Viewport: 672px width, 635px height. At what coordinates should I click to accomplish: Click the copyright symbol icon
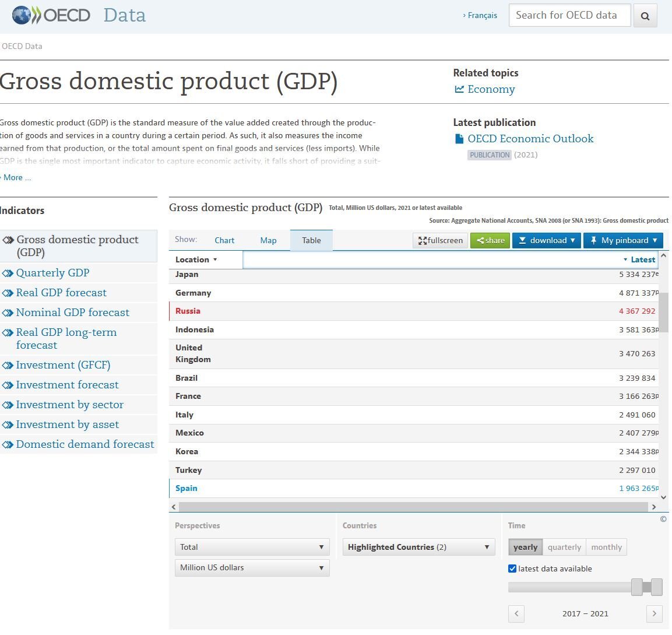[663, 519]
